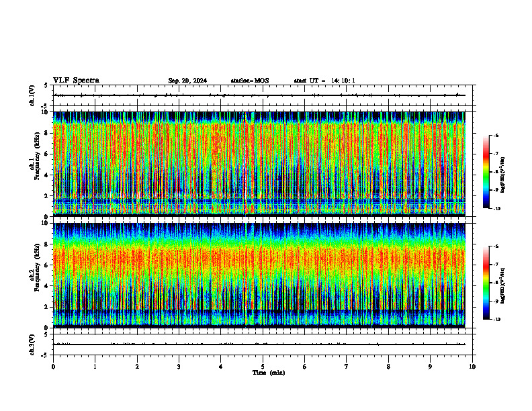The height and width of the screenshot is (411, 532).
Task: Click the time axis tick label "5"
Action: click(x=263, y=367)
